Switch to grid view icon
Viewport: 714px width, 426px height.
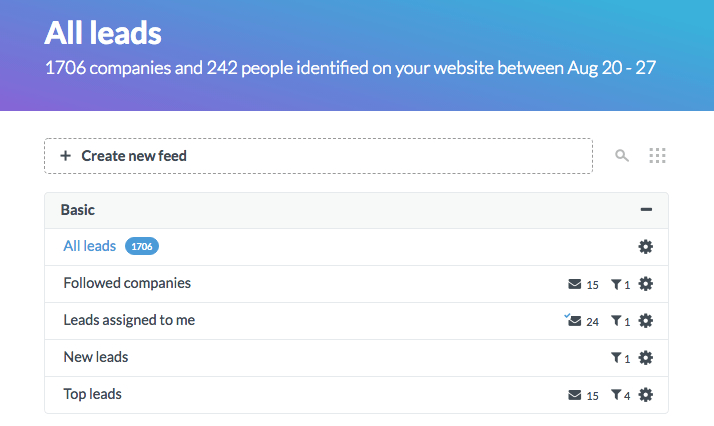[x=657, y=156]
